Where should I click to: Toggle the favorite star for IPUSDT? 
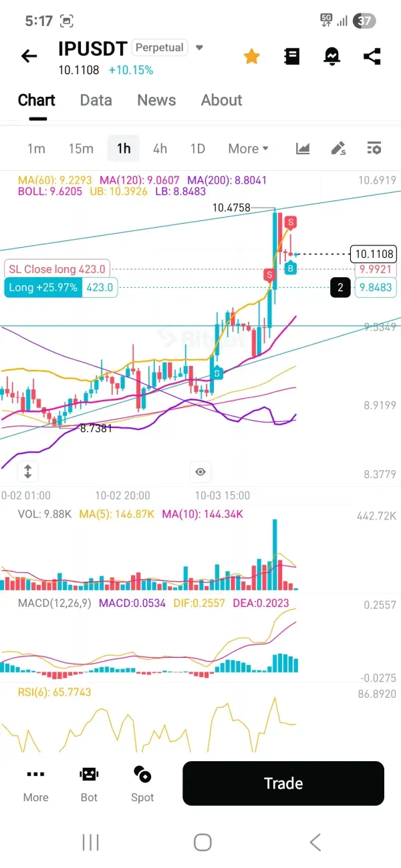point(251,56)
